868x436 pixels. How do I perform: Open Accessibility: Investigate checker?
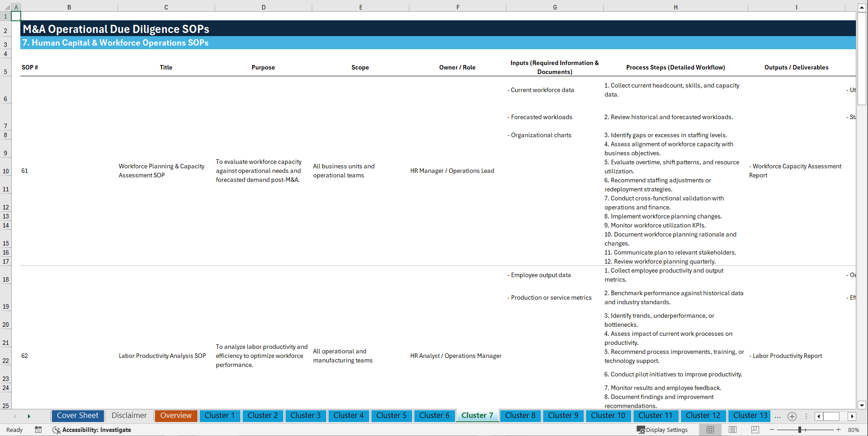point(92,430)
